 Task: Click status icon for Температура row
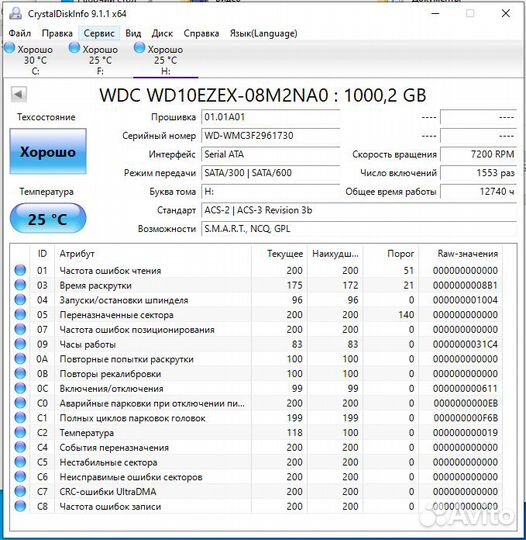click(x=20, y=432)
